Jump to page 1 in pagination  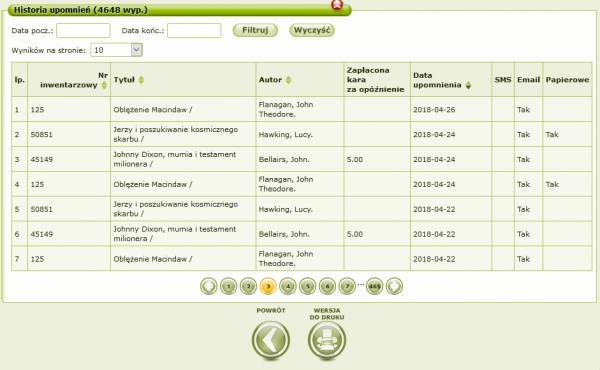228,286
